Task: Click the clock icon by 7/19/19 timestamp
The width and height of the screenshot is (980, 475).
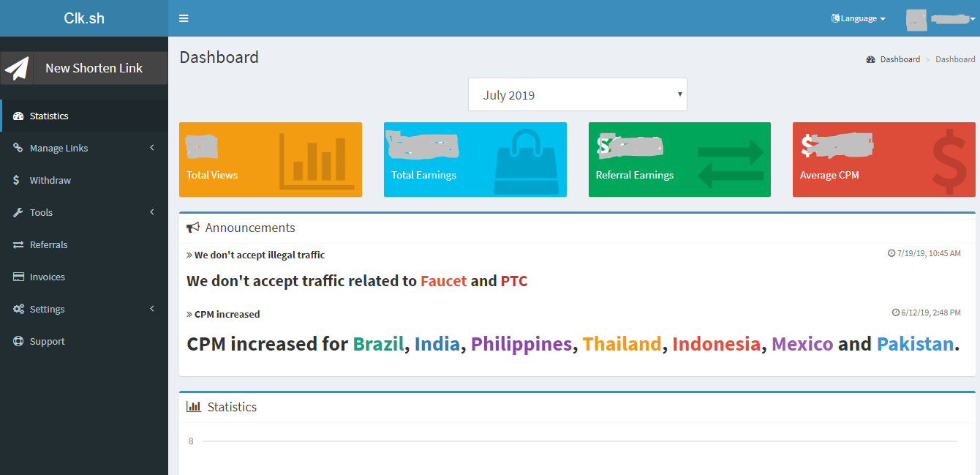Action: [x=892, y=253]
